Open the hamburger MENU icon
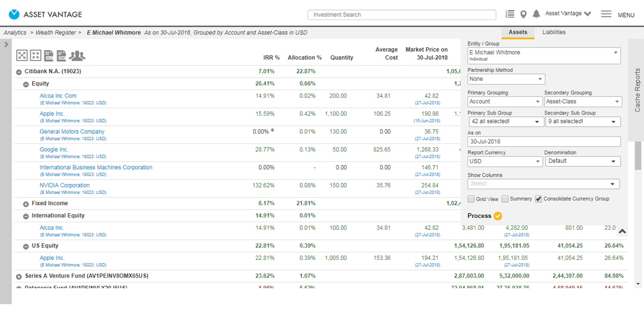644x309 pixels. 606,14
